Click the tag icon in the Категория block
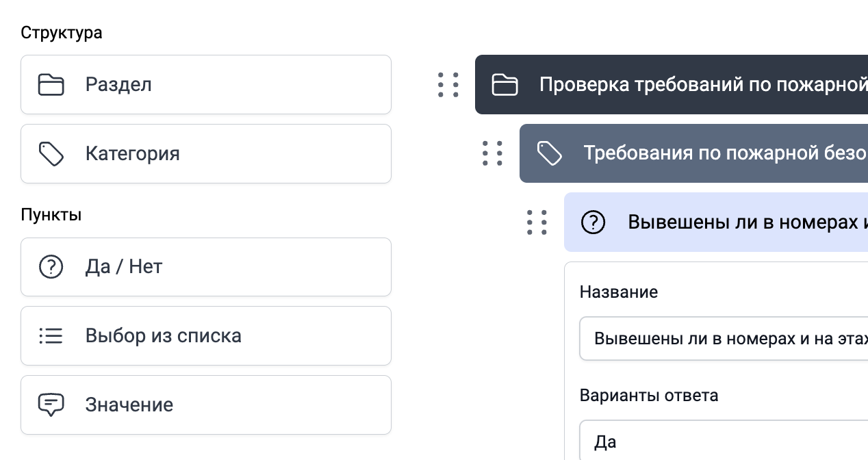 coord(51,153)
